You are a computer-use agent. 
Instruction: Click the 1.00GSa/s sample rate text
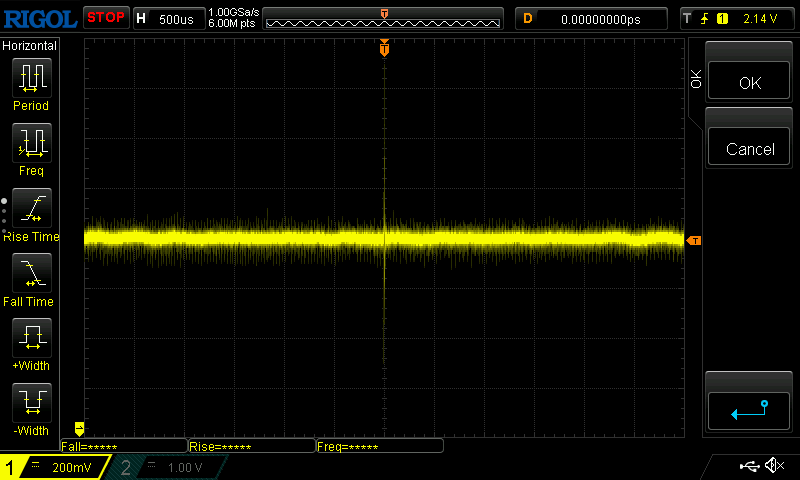(x=234, y=12)
